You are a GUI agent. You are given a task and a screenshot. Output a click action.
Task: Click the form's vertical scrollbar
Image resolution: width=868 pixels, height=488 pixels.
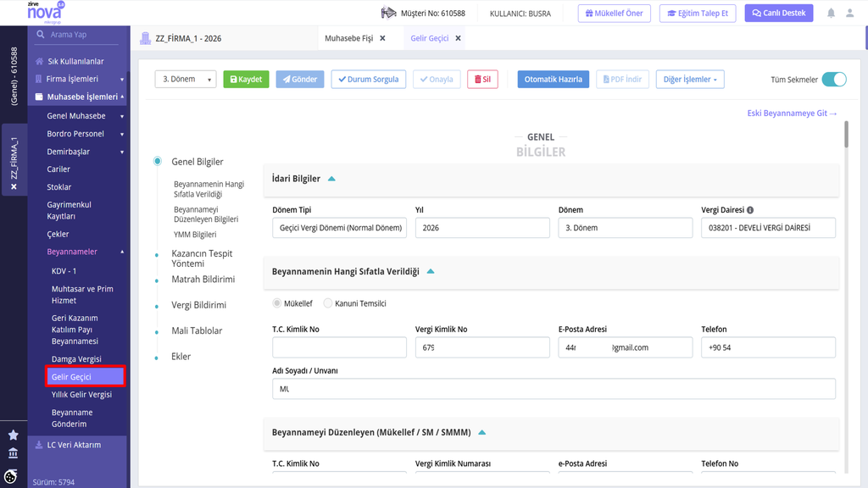(x=846, y=135)
